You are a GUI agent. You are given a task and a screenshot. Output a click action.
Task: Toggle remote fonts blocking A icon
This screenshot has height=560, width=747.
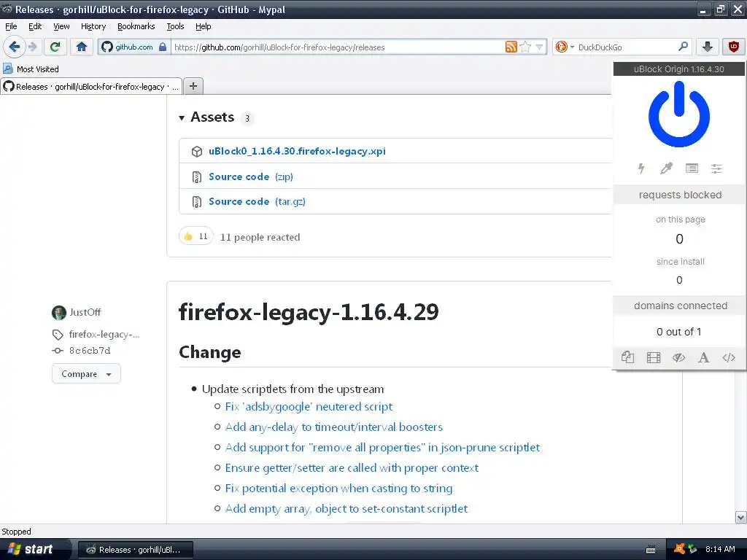tap(704, 357)
